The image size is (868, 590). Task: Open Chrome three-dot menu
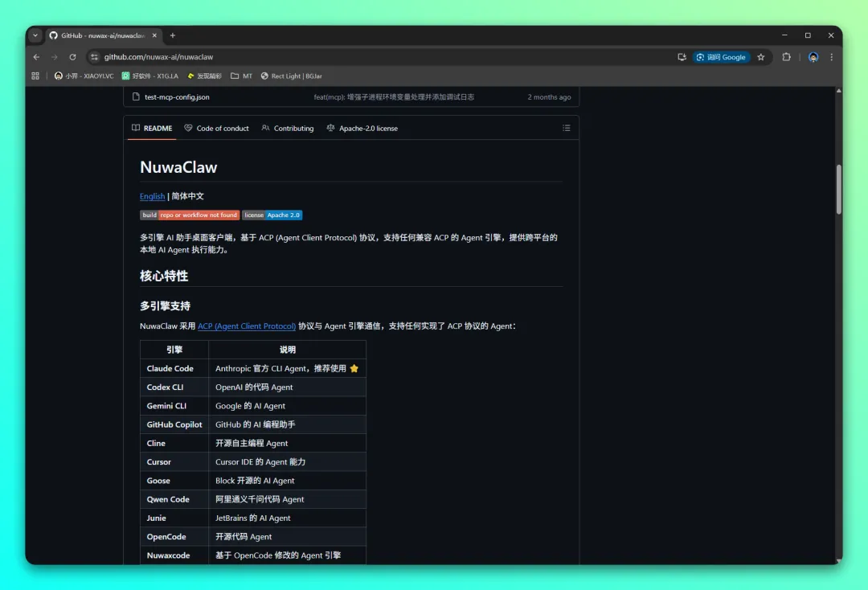(832, 57)
